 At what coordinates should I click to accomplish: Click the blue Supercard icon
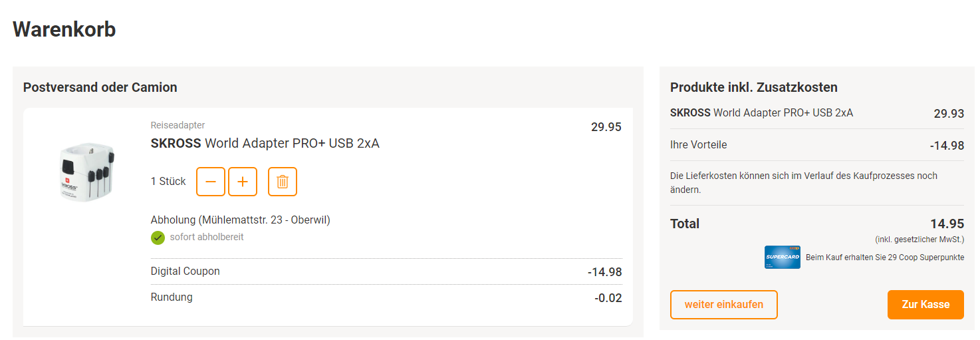pyautogui.click(x=782, y=257)
